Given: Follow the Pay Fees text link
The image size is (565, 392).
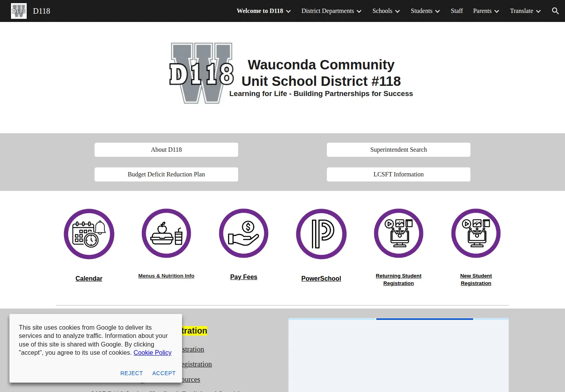Looking at the screenshot, I should pos(244,277).
